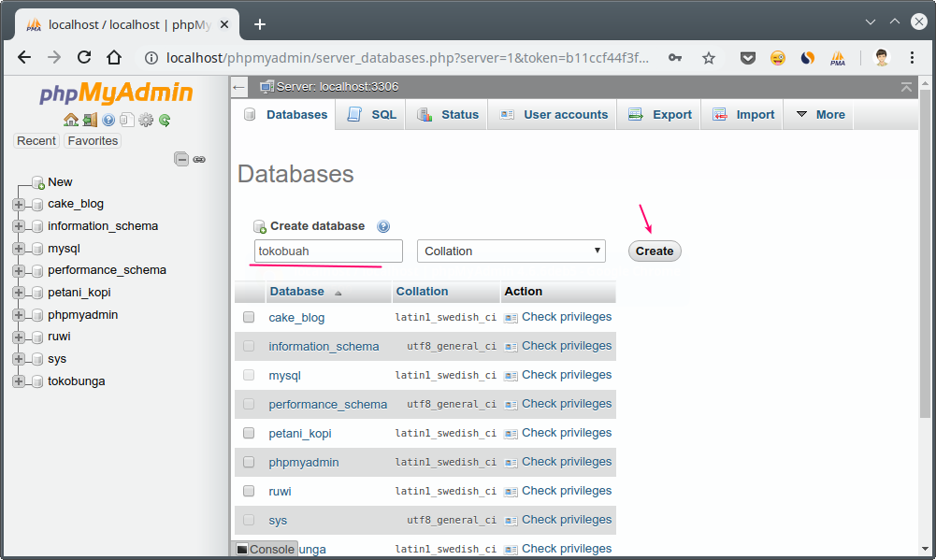Reload the navigation panel icon

pos(163,120)
